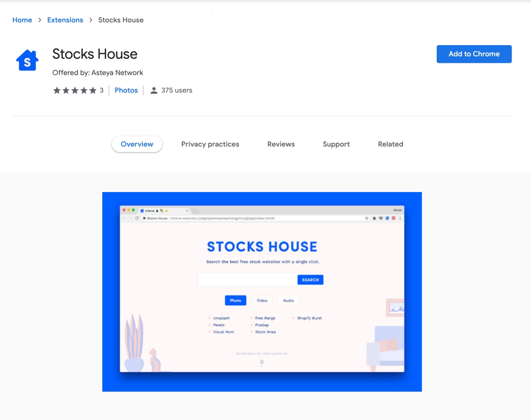This screenshot has width=531, height=420.
Task: Toggle the Unsplash checkbox
Action: [210, 318]
